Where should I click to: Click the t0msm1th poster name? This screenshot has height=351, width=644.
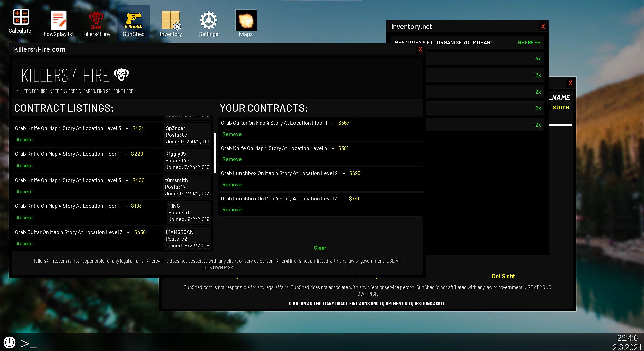pos(176,180)
